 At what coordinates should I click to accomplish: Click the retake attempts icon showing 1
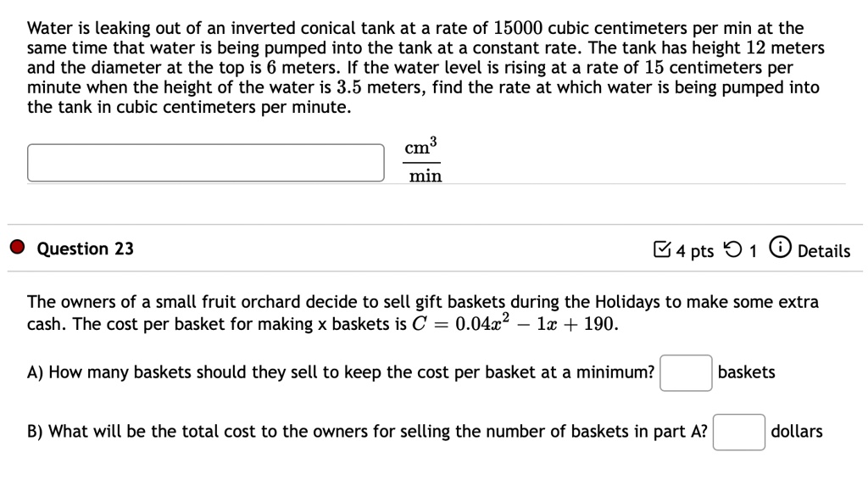point(733,249)
